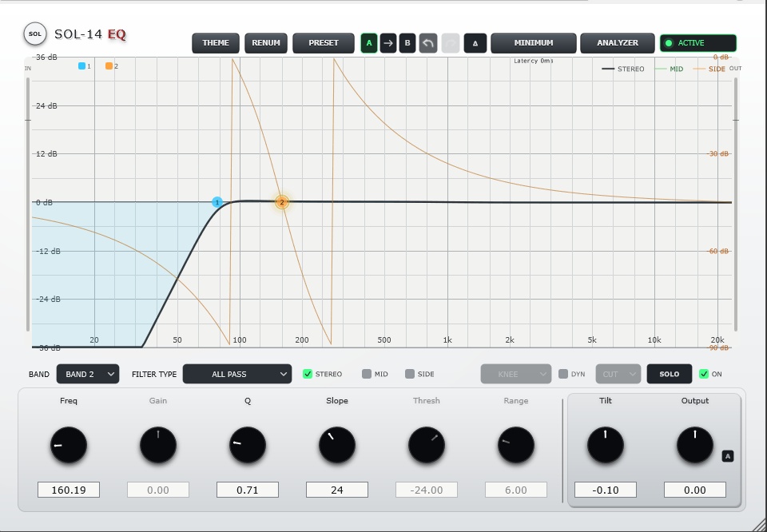Click the greyed redo arrow icon
This screenshot has width=767, height=532.
[451, 43]
